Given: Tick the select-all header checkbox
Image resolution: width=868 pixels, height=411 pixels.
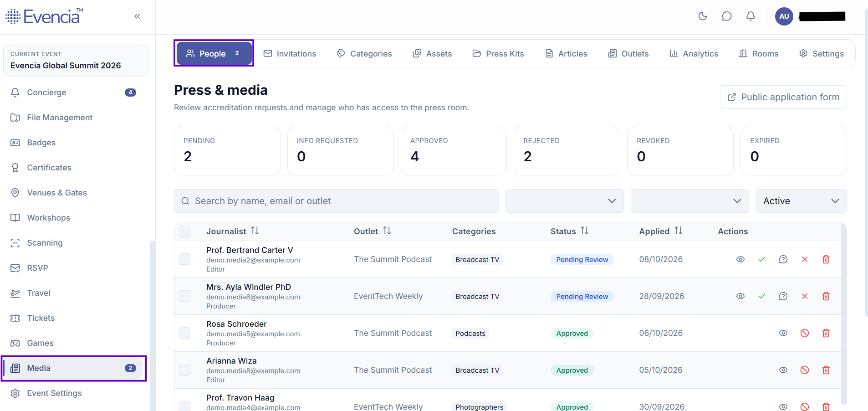Looking at the screenshot, I should [185, 231].
